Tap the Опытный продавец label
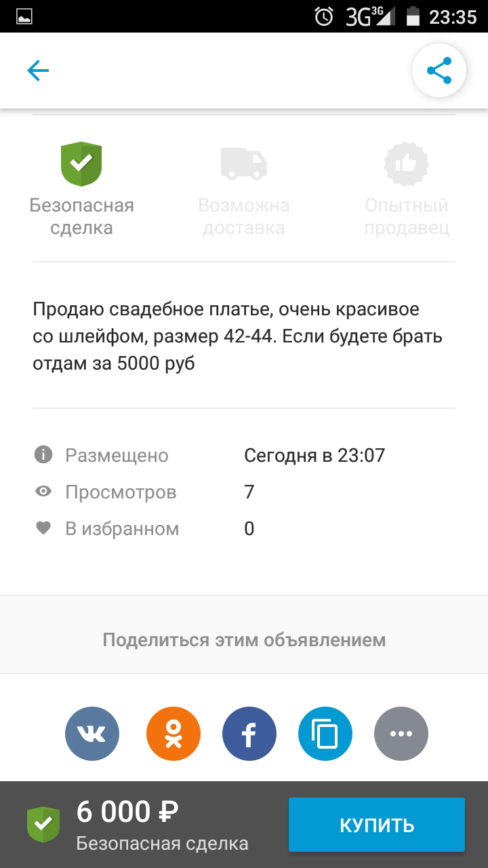Viewport: 488px width, 868px height. click(x=407, y=216)
